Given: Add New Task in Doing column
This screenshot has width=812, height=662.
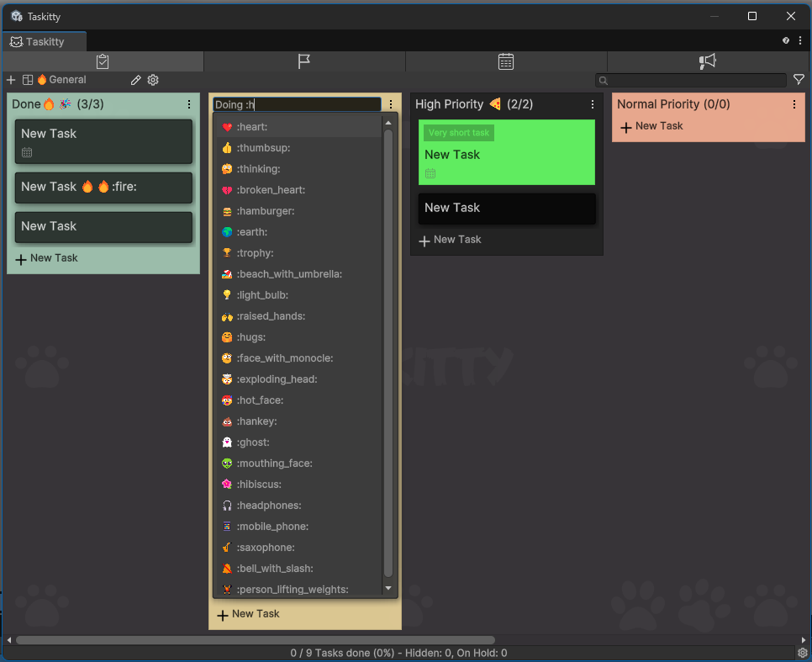Looking at the screenshot, I should coord(249,614).
